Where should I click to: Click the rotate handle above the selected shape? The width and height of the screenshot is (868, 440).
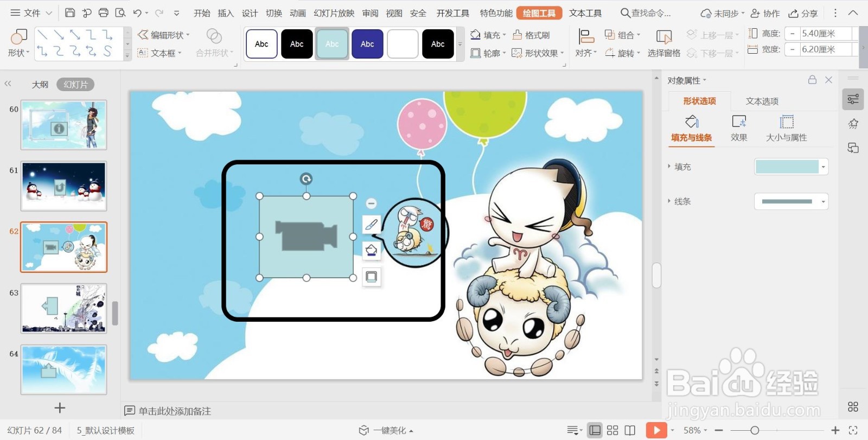306,178
